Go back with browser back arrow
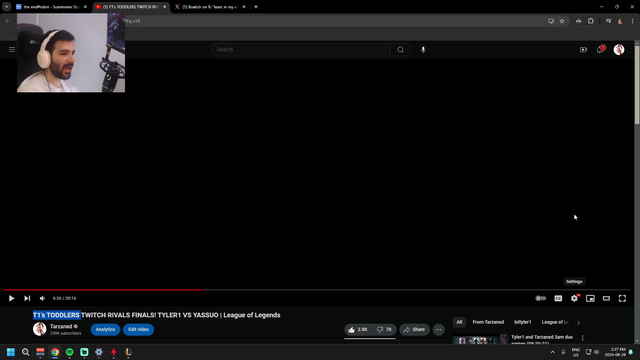Image resolution: width=640 pixels, height=360 pixels. point(7,21)
